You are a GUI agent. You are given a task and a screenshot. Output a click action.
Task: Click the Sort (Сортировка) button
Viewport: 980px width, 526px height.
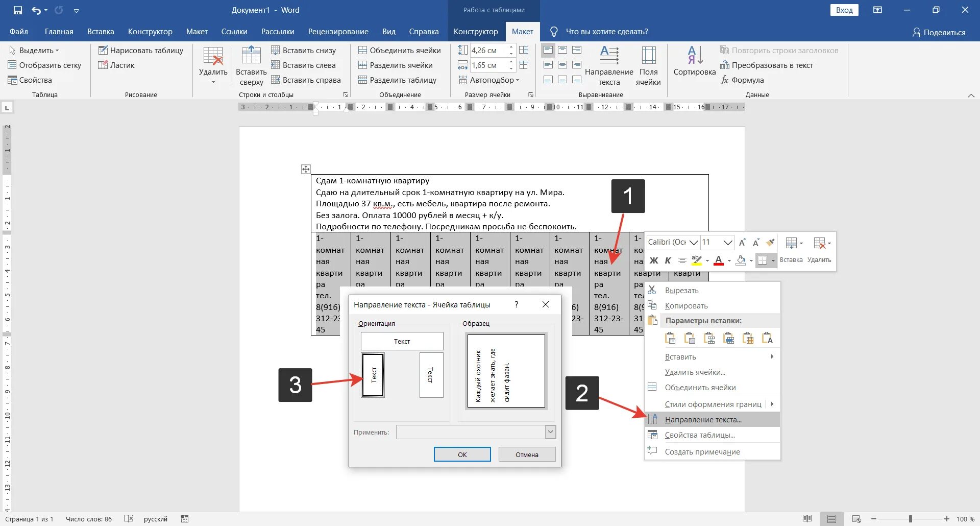695,61
